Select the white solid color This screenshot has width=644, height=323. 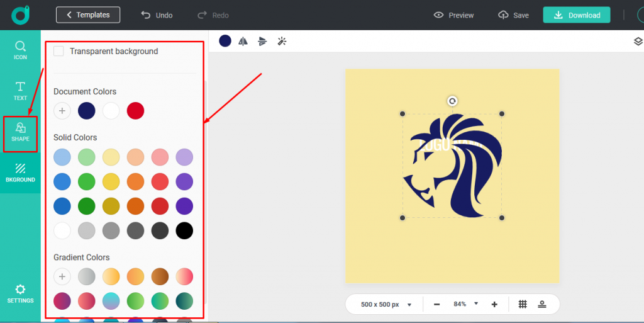click(x=62, y=231)
